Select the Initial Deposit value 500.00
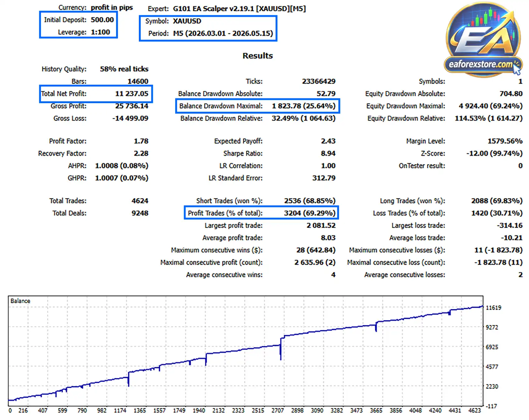The height and width of the screenshot is (420, 529). coord(102,20)
